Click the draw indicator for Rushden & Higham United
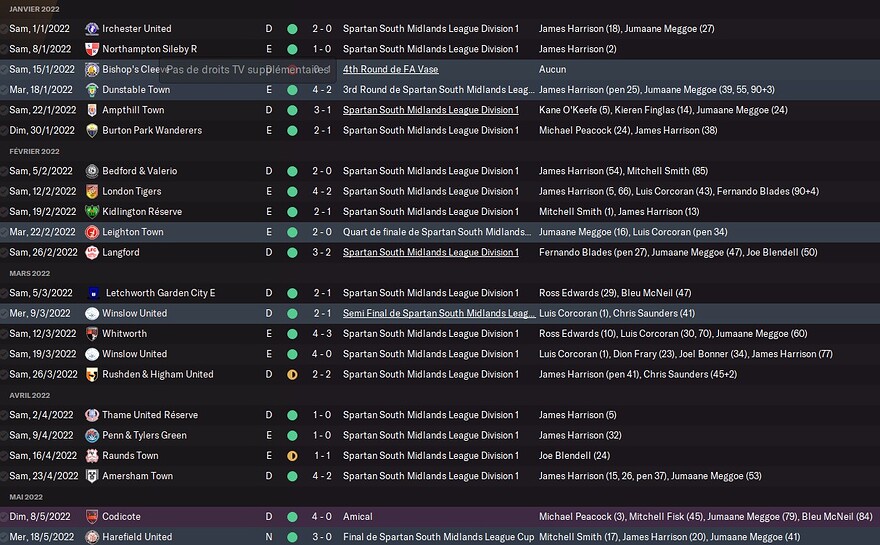The width and height of the screenshot is (880, 545). (x=292, y=374)
